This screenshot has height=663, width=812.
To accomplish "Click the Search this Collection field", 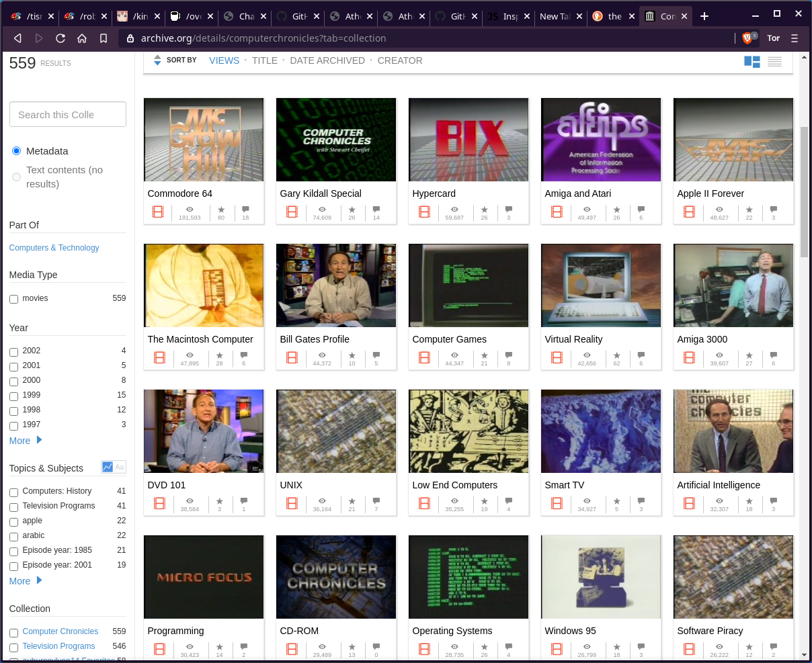I will (68, 114).
